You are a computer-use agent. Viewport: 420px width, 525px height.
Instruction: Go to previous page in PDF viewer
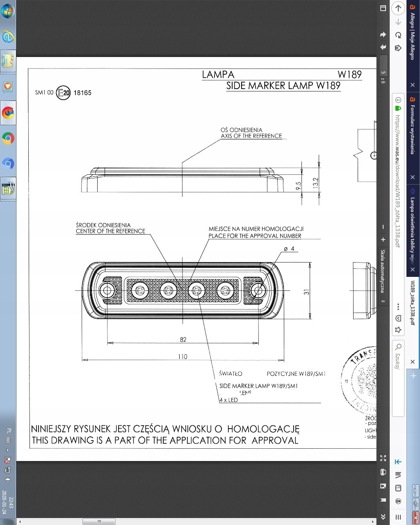click(383, 34)
